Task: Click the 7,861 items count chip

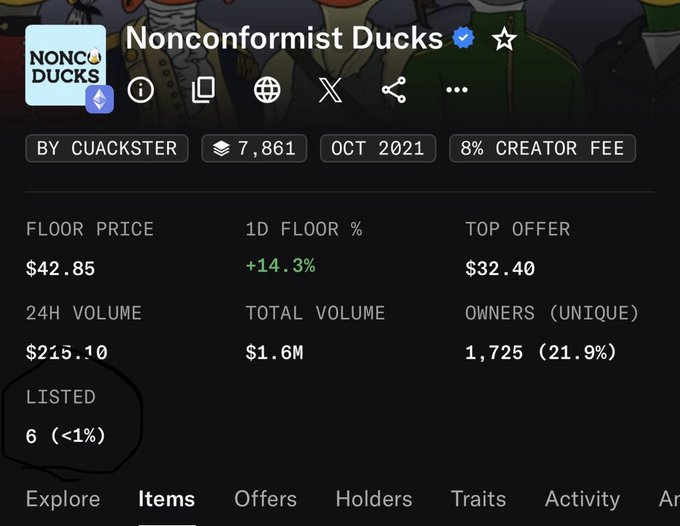Action: tap(254, 148)
